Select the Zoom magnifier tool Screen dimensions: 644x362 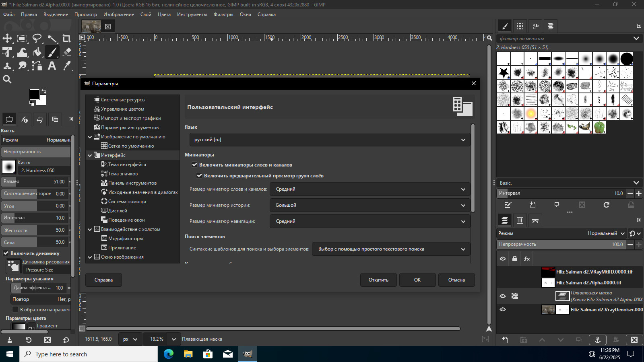tap(7, 79)
